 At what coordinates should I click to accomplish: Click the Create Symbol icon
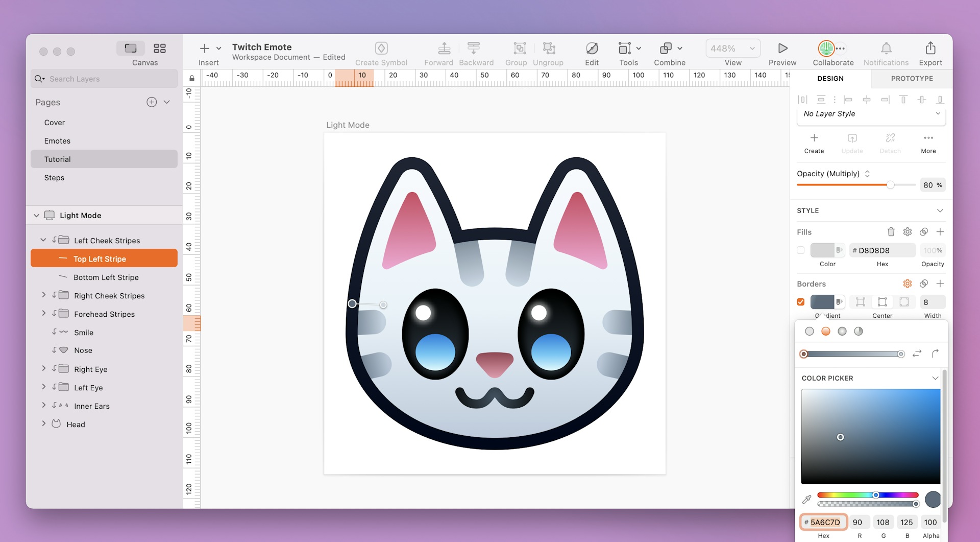(381, 48)
